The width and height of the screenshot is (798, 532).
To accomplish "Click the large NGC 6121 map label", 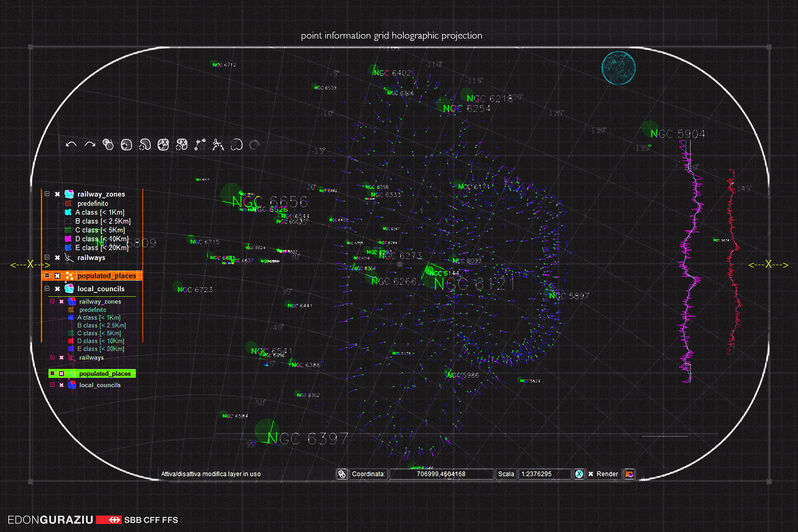I will pyautogui.click(x=474, y=284).
